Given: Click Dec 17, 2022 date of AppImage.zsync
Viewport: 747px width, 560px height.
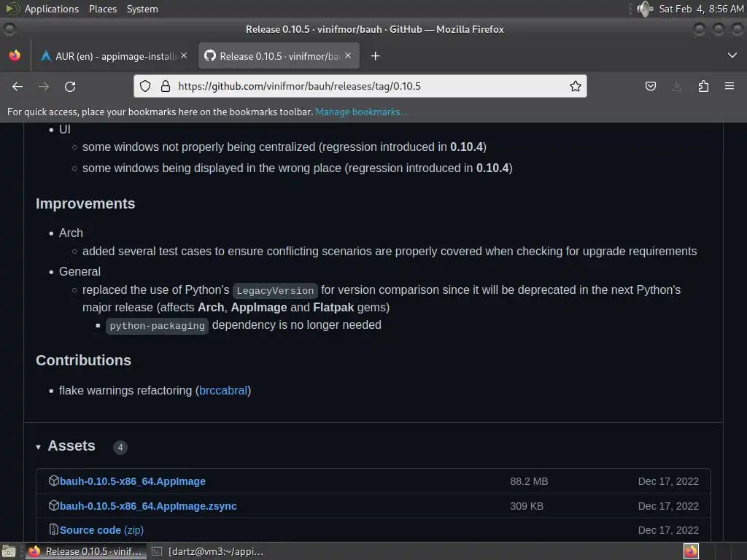Looking at the screenshot, I should click(668, 506).
